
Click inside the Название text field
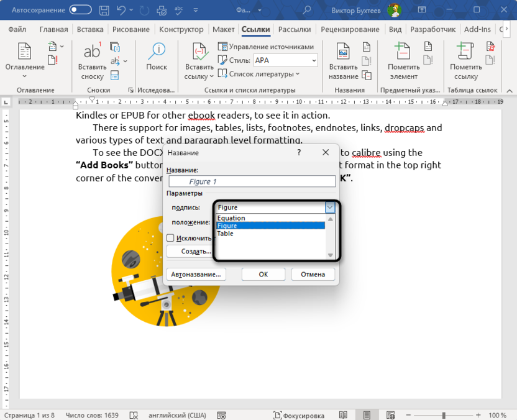coord(252,180)
